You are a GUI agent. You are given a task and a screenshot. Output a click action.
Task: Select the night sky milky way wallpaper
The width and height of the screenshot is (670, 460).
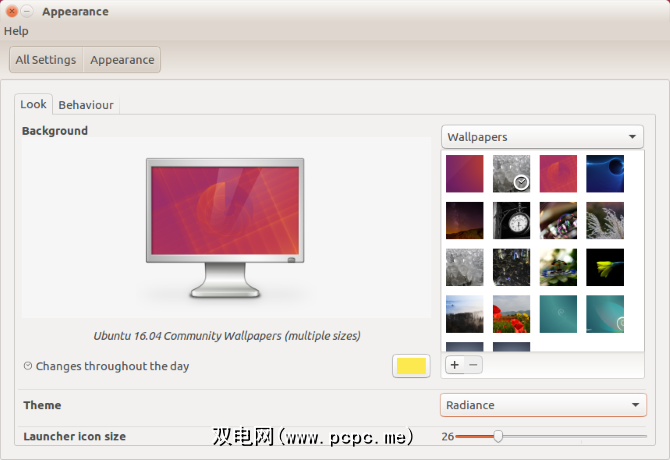[464, 220]
